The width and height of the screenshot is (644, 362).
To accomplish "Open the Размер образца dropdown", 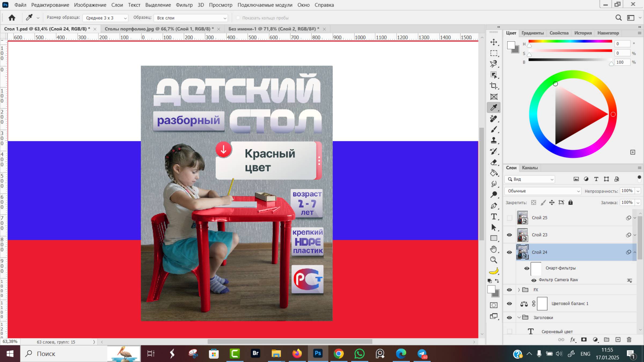I will [x=105, y=18].
